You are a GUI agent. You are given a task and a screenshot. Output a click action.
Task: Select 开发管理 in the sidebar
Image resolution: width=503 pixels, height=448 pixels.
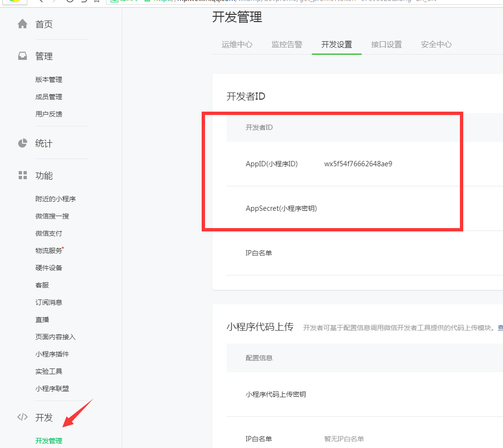(49, 441)
